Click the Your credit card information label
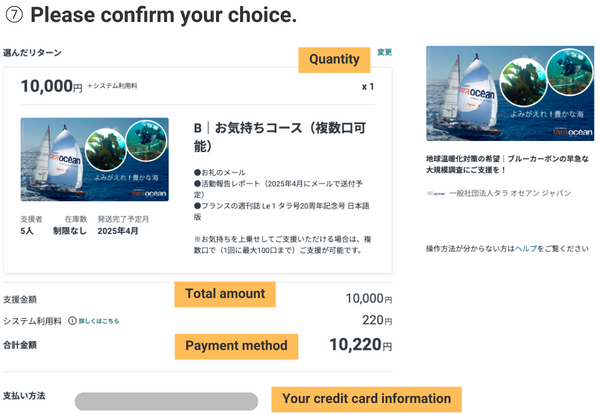600x414 pixels. [x=366, y=399]
